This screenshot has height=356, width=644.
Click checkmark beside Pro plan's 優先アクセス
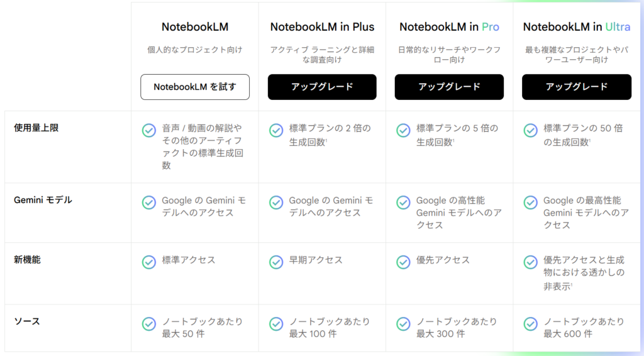coord(403,262)
